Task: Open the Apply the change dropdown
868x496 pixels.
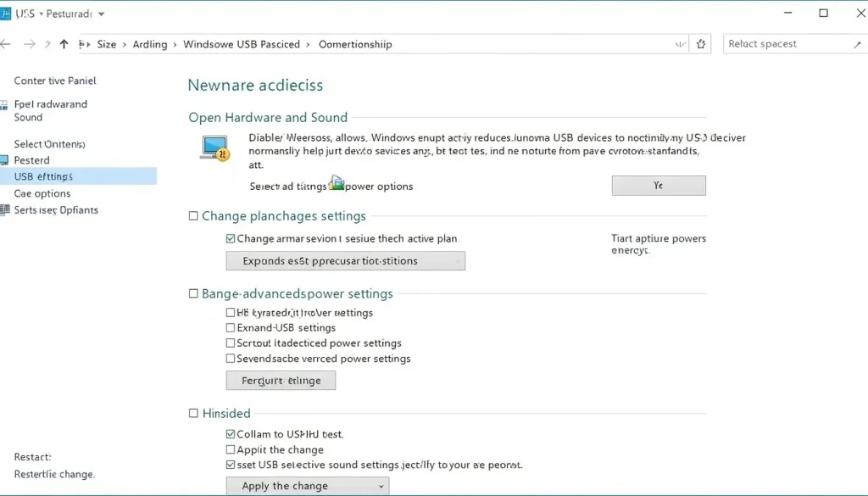Action: click(x=307, y=486)
